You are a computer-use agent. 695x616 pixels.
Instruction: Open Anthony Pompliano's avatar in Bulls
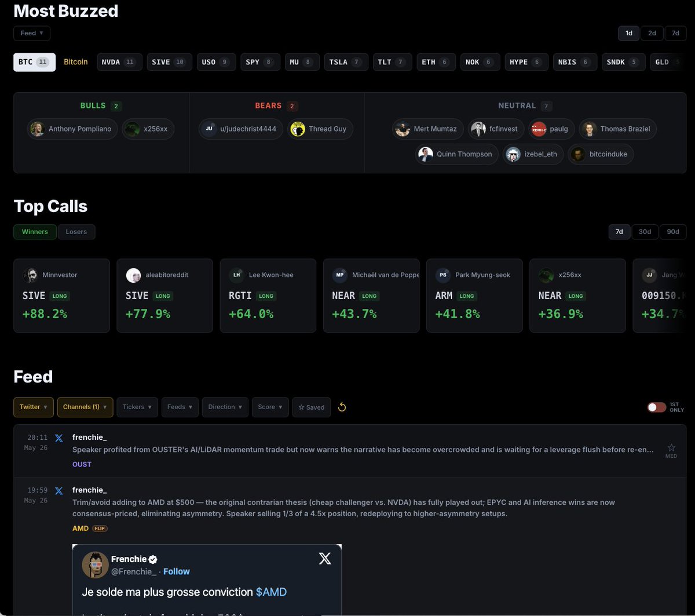click(x=37, y=129)
